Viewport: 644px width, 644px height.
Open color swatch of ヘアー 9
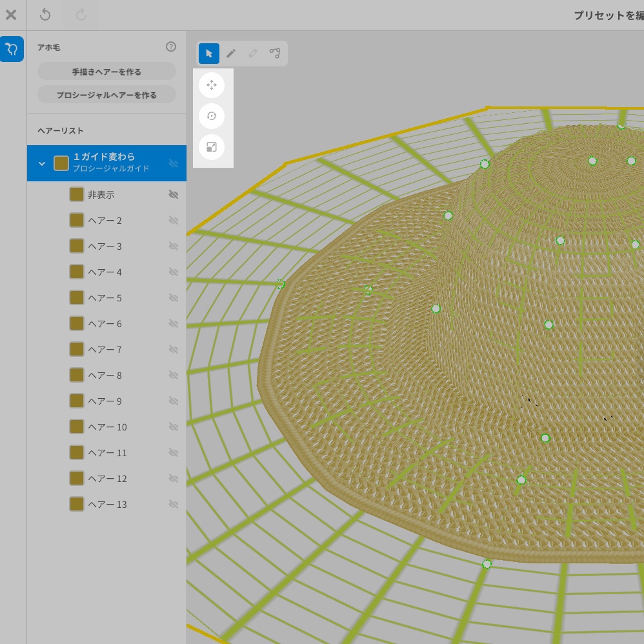[77, 401]
